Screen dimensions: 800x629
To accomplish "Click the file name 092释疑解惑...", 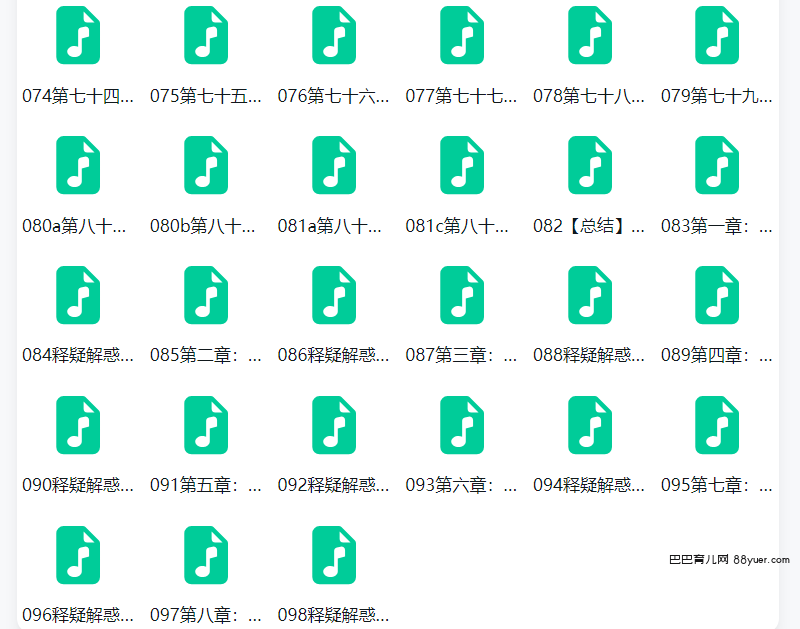I will click(334, 485).
